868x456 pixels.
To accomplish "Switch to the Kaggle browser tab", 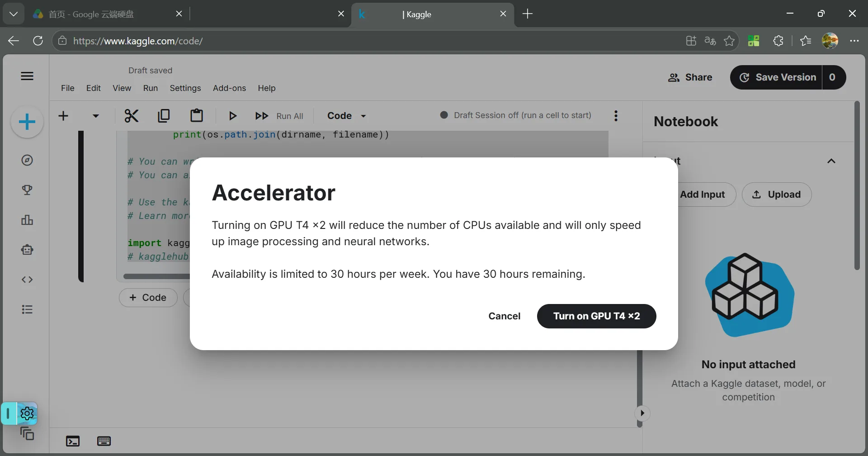I will (432, 14).
